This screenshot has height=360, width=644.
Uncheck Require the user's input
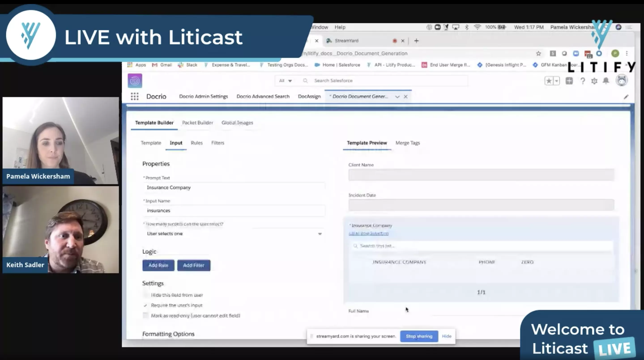[145, 305]
